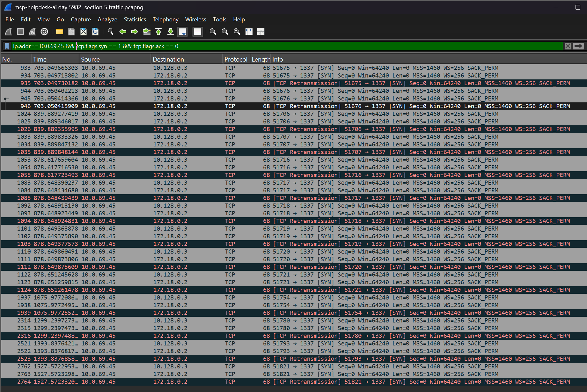Click the find packet magnifier icon

pos(110,32)
